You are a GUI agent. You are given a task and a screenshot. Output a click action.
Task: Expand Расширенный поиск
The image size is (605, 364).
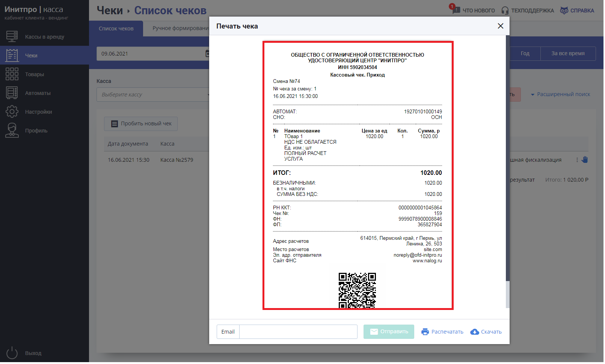point(560,94)
